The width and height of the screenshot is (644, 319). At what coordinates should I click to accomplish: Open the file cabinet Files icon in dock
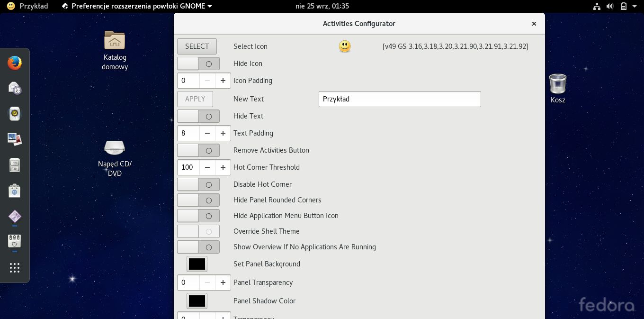15,165
